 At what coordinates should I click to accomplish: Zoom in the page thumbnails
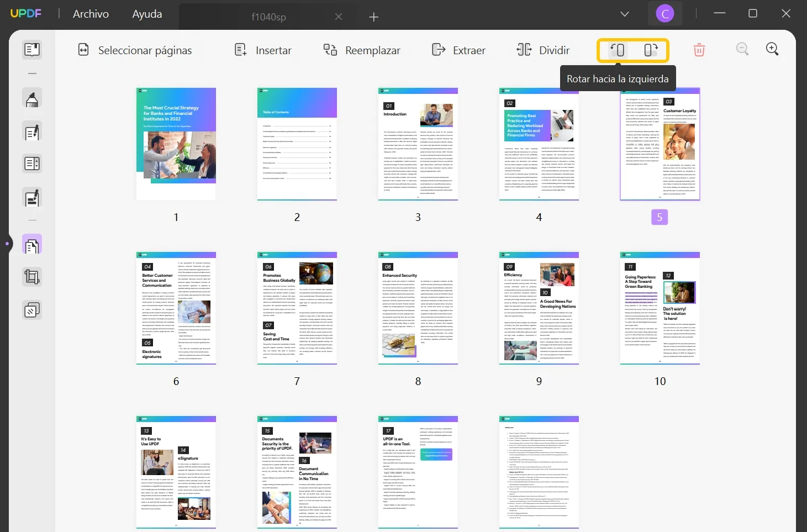(x=772, y=49)
